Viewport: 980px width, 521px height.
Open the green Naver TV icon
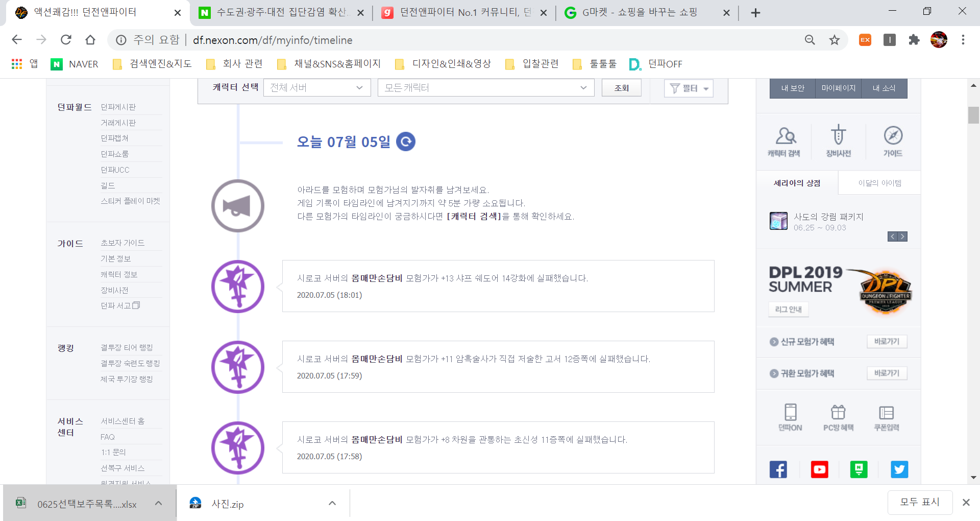pos(859,469)
